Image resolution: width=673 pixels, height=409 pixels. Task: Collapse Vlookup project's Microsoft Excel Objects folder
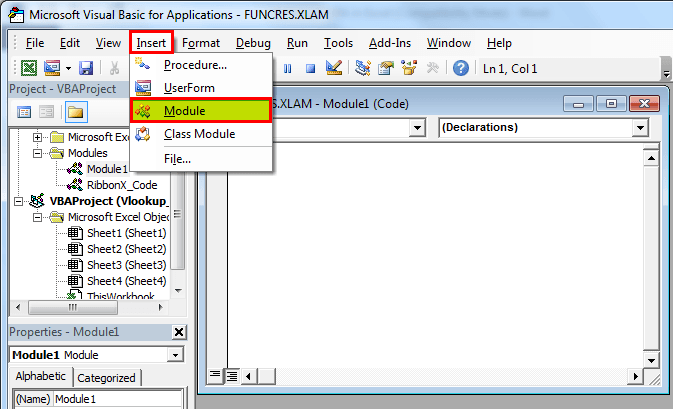coord(37,217)
